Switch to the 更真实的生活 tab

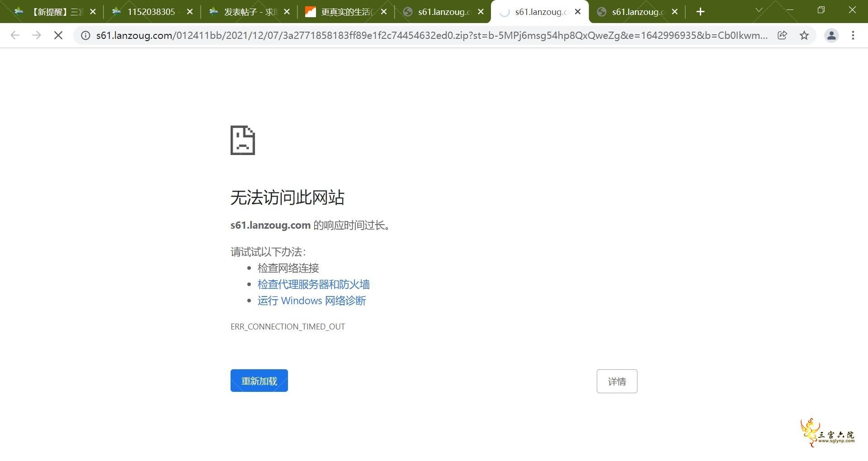click(346, 12)
